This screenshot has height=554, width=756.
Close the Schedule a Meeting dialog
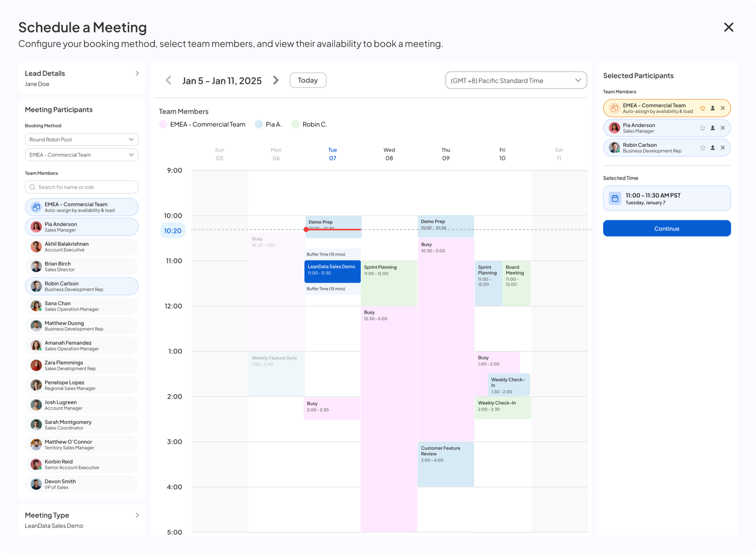coord(728,27)
